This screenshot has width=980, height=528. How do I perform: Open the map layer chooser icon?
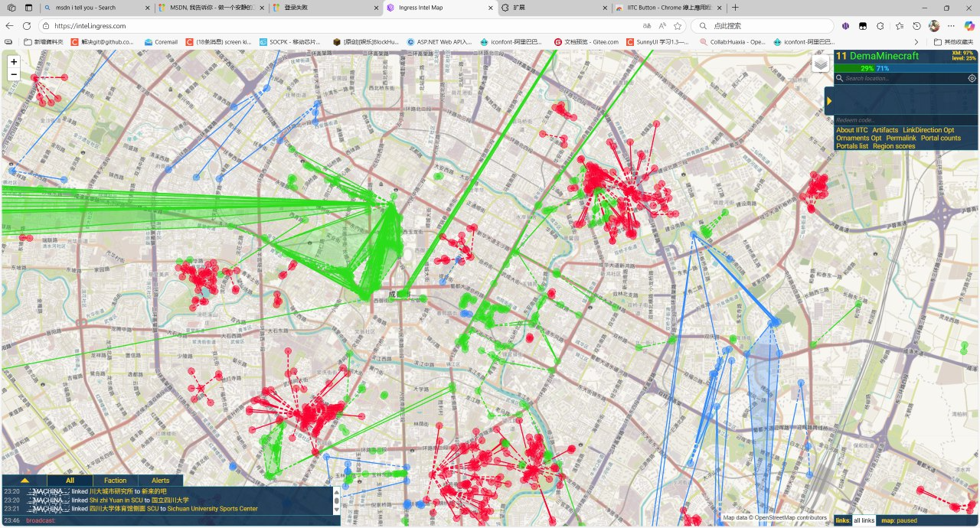[821, 64]
